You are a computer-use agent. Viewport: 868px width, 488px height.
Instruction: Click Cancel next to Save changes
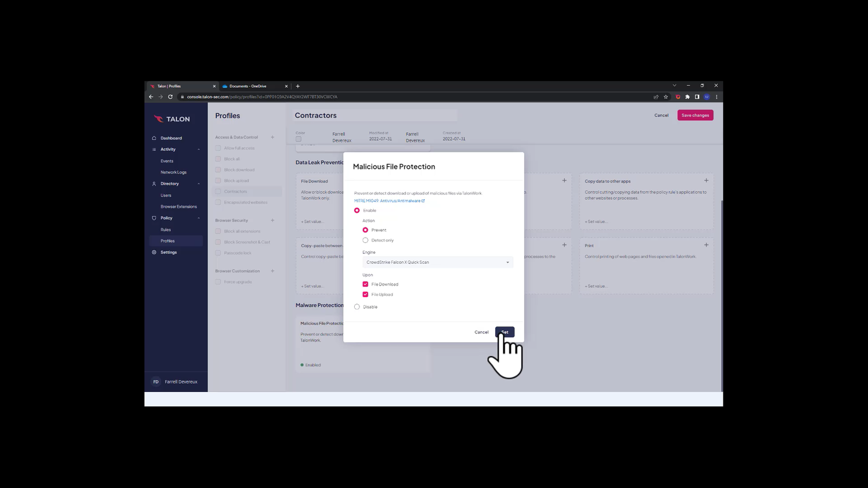pos(661,115)
